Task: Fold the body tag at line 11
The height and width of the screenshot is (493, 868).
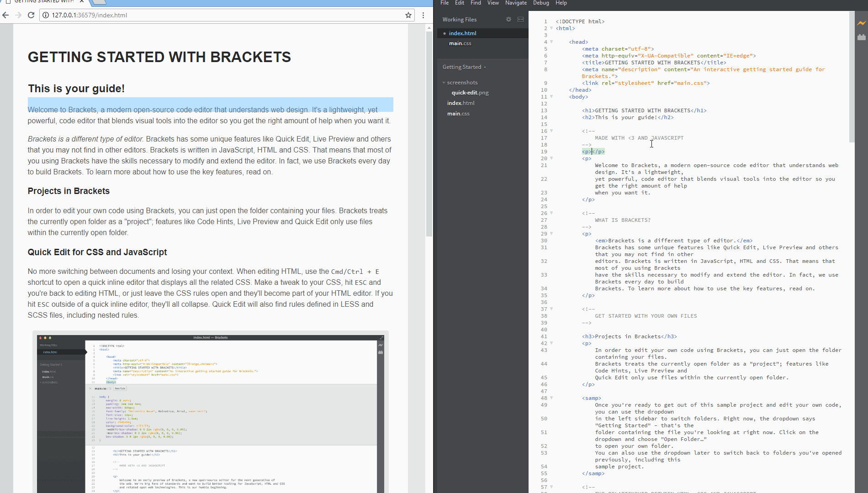Action: [x=551, y=97]
